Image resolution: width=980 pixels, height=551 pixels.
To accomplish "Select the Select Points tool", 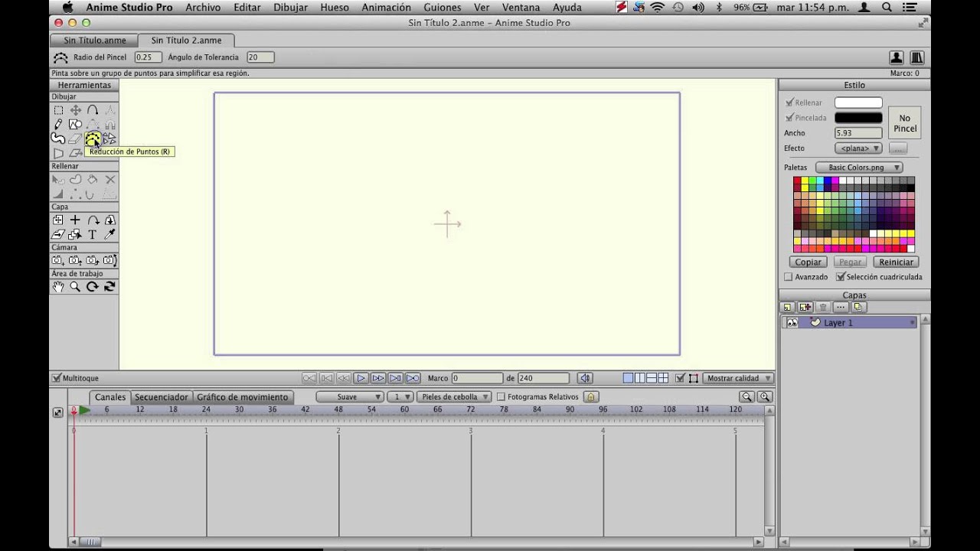I will pos(58,110).
